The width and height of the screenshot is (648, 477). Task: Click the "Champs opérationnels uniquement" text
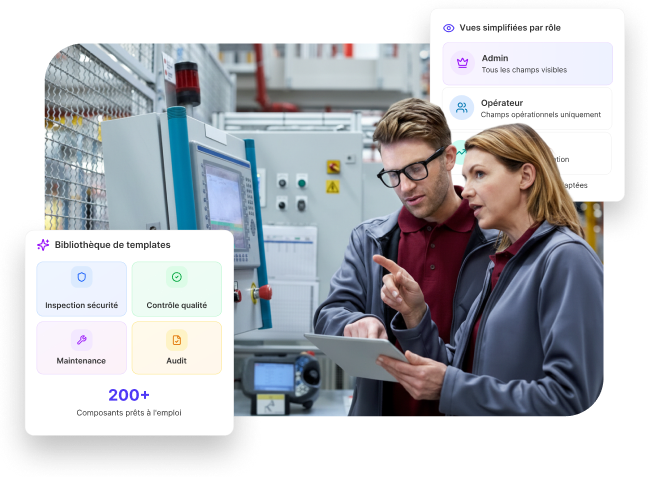[541, 114]
